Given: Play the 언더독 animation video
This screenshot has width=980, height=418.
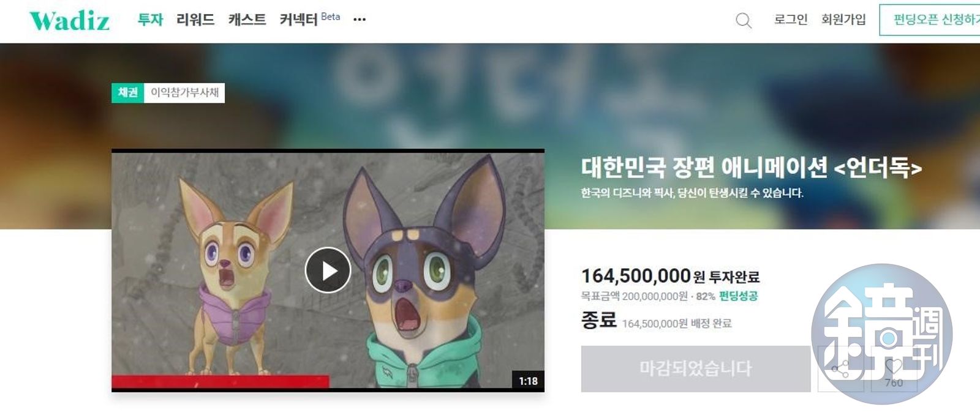Looking at the screenshot, I should 328,270.
